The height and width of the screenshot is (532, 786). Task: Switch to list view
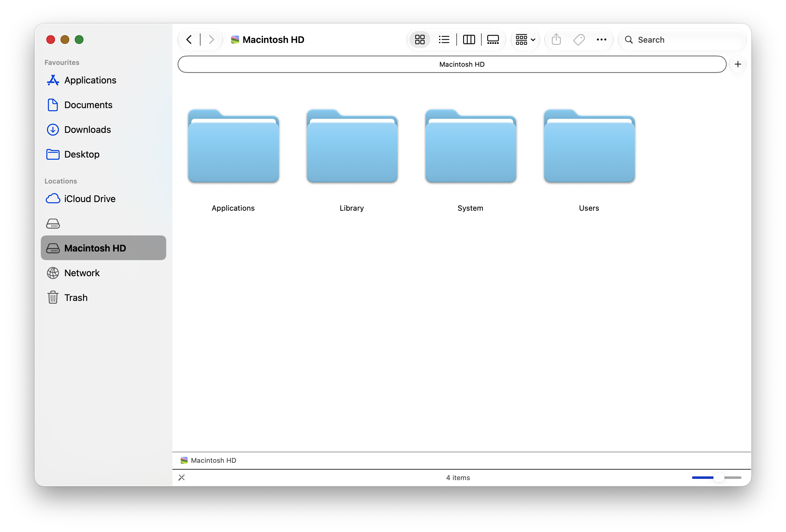444,40
